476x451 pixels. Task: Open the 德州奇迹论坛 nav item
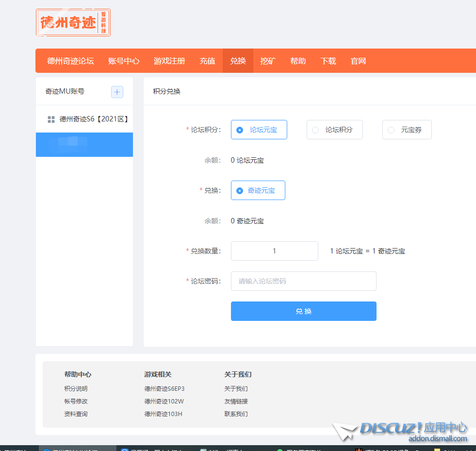(x=70, y=61)
